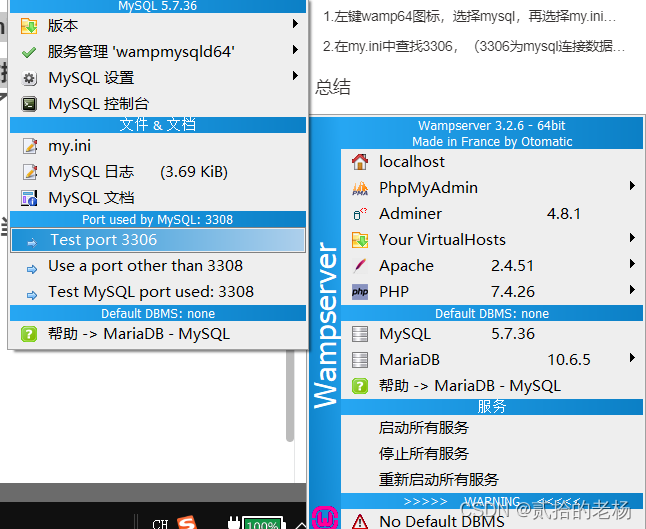Viewport: 646px width, 529px height.
Task: Click the green help icon in MySQL submenu
Action: click(x=29, y=334)
